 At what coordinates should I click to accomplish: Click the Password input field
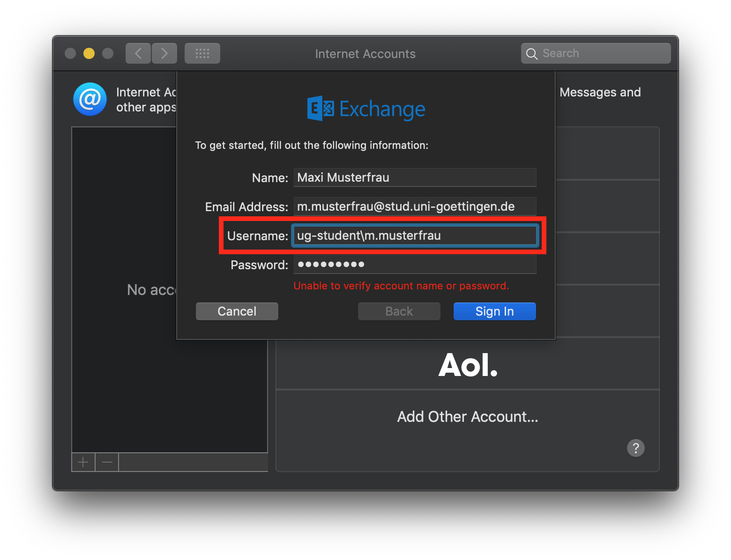pos(415,265)
